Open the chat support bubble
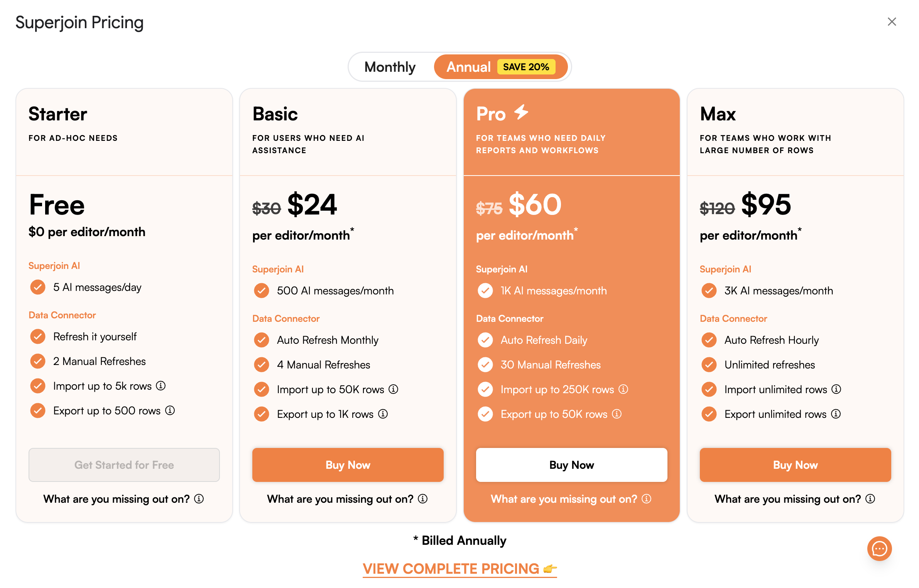919x588 pixels. (879, 548)
